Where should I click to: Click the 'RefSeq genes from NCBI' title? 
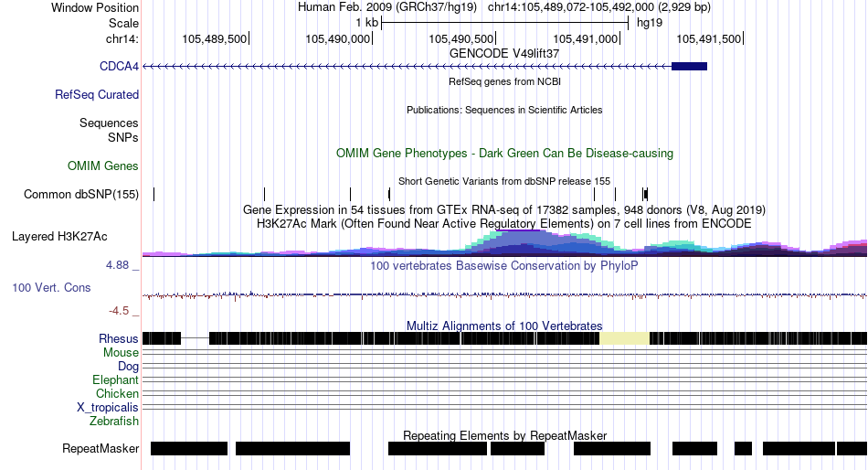pyautogui.click(x=505, y=81)
